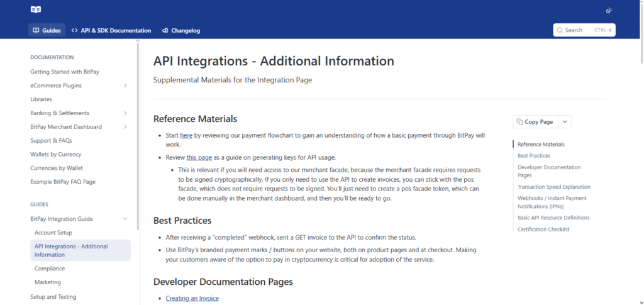
Task: Expand eCommerce Plugins sidebar chevron
Action: coord(125,86)
